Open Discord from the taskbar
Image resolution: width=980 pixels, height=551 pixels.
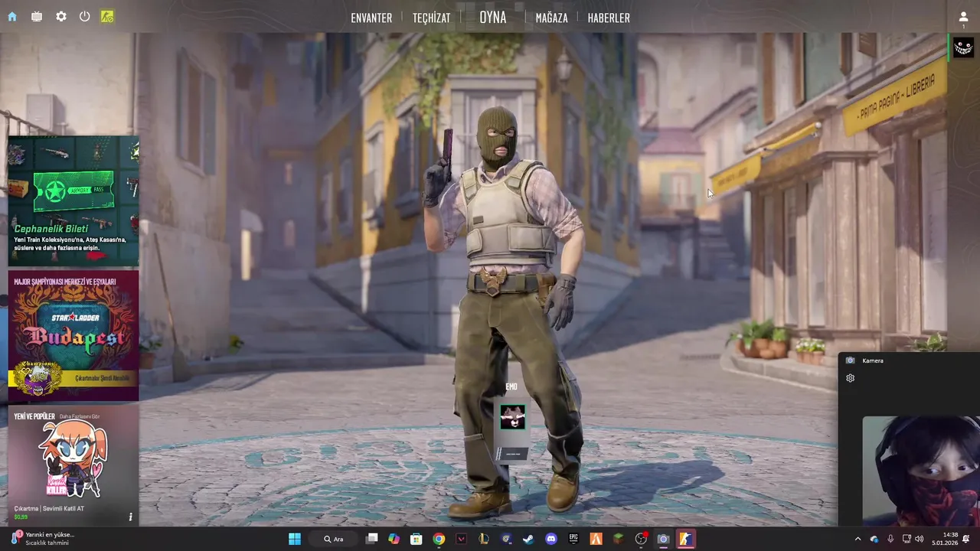550,539
